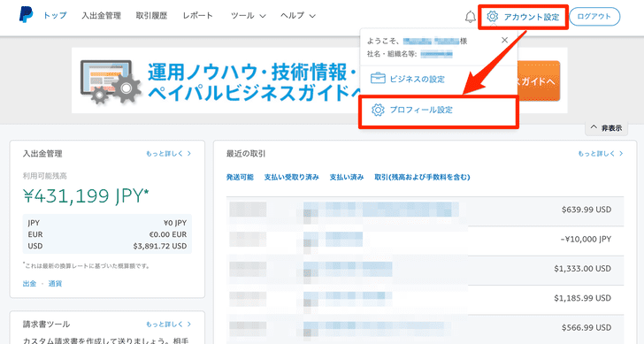Click the 出金 link
The height and width of the screenshot is (344, 644).
(29, 284)
